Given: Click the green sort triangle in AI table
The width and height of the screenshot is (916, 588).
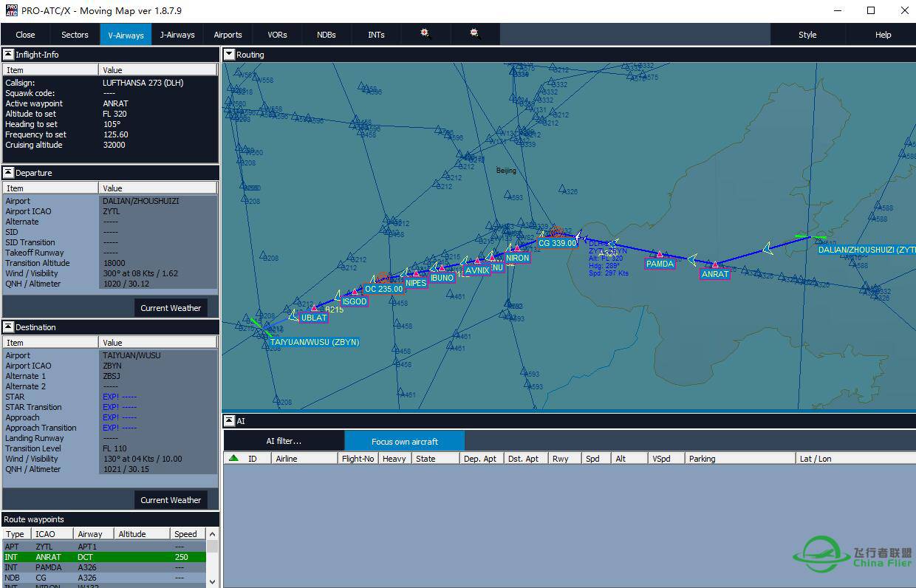Looking at the screenshot, I should (x=234, y=459).
